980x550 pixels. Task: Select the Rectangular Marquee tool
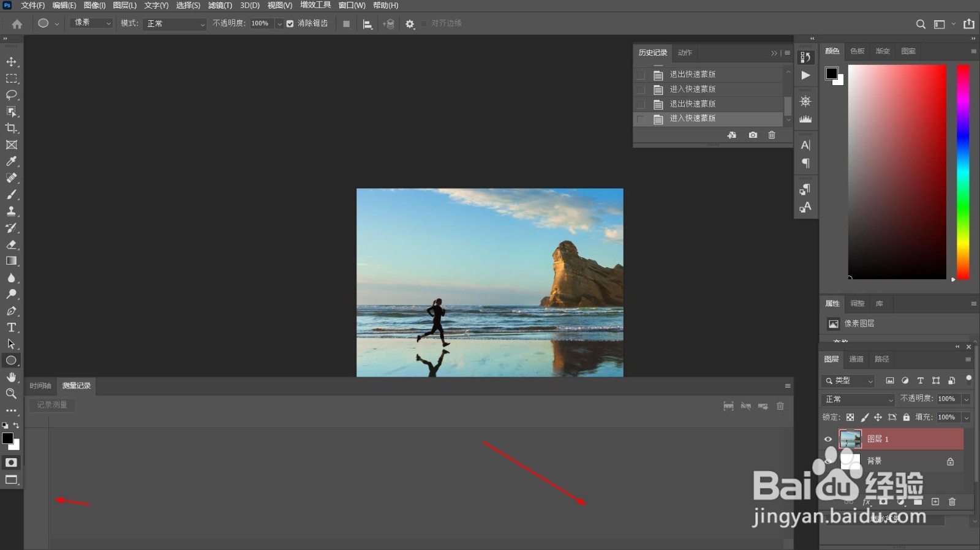11,78
